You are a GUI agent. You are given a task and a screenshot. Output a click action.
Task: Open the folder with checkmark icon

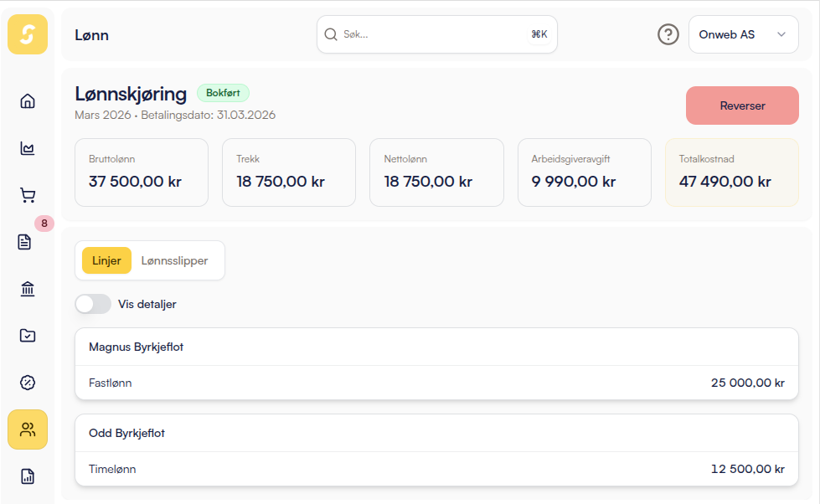[x=28, y=336]
